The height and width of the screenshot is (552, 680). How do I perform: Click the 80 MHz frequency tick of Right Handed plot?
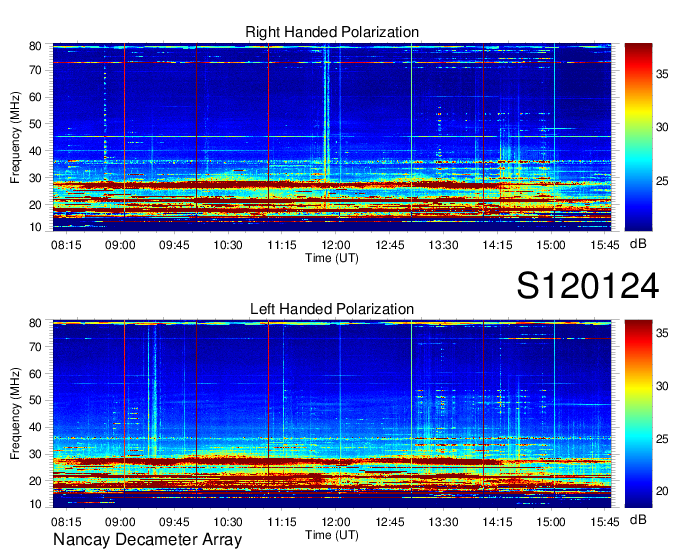[35, 46]
